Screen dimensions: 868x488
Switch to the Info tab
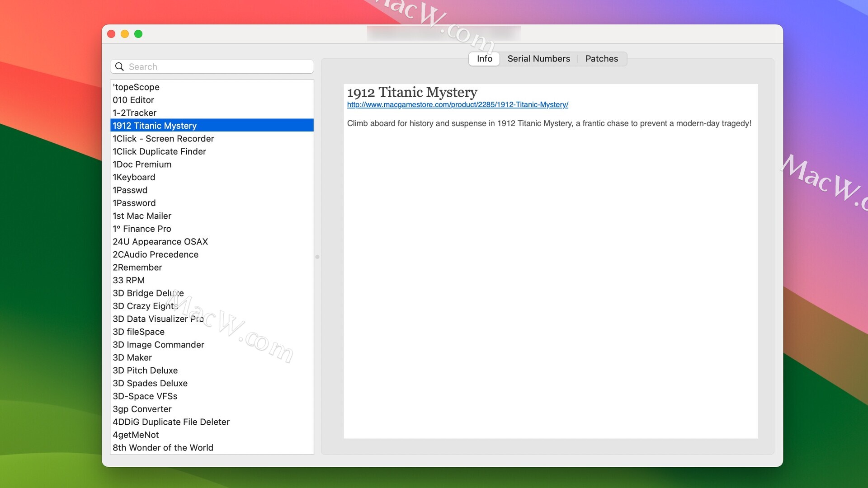[x=484, y=59]
